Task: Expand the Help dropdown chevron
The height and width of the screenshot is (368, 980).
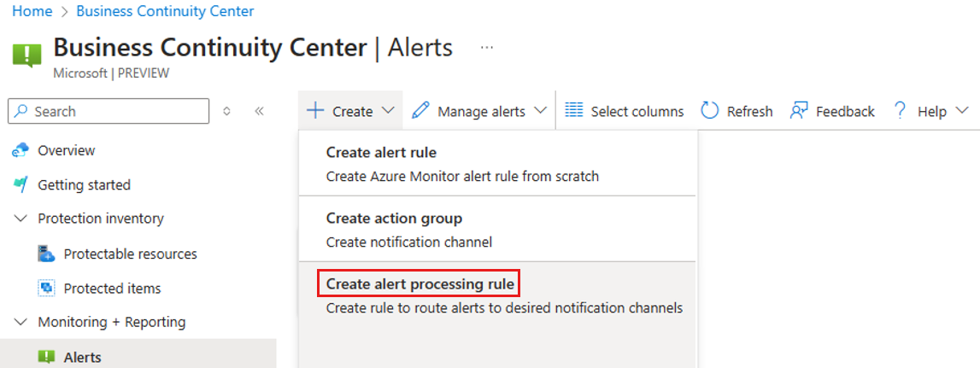Action: coord(962,111)
